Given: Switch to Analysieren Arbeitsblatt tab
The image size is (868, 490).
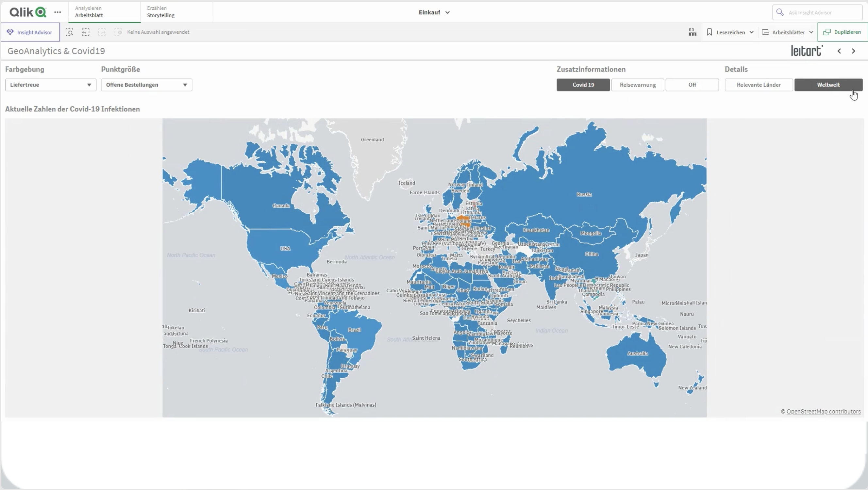Looking at the screenshot, I should click(x=105, y=12).
